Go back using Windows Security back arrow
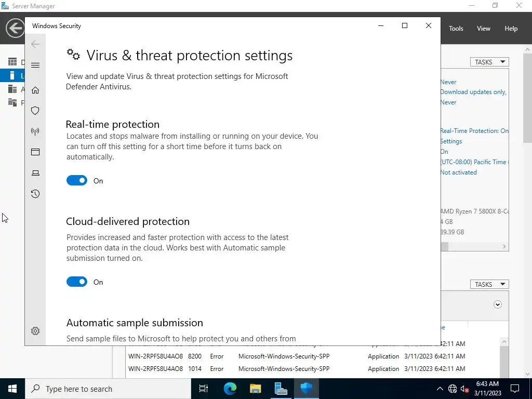Screen dimensions: 532x399 click(x=35, y=44)
